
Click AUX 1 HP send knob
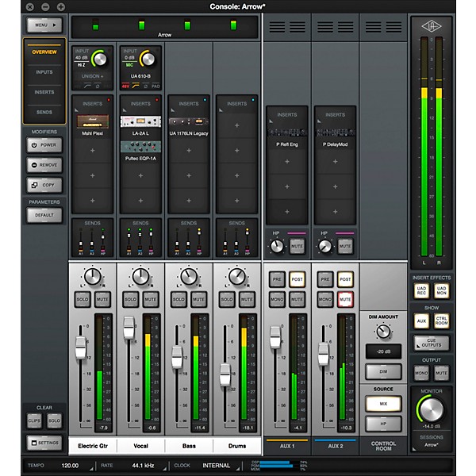[277, 246]
